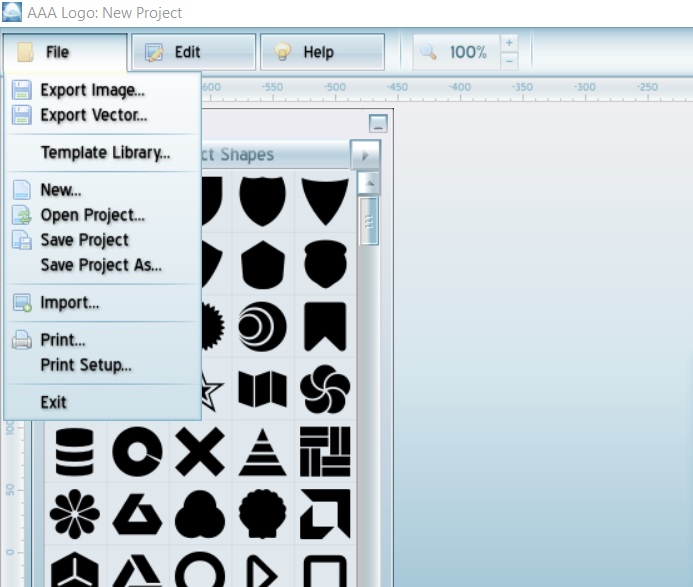Open the Template Library
The image size is (693, 587).
pos(105,153)
